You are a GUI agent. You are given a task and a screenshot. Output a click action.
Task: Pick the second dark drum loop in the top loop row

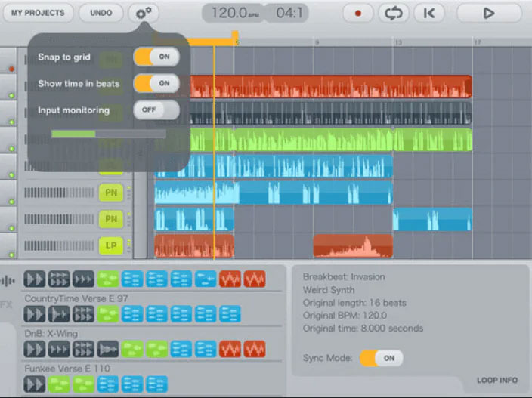59,279
